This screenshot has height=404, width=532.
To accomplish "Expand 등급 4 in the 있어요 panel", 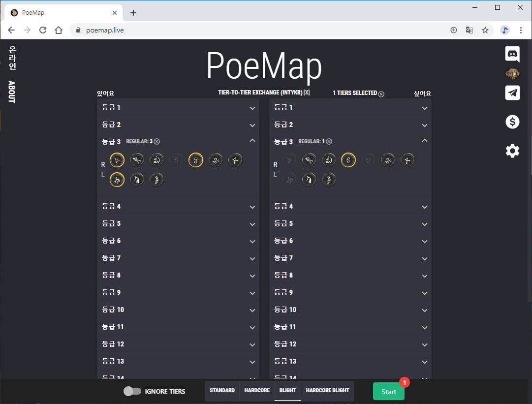I will [x=178, y=207].
